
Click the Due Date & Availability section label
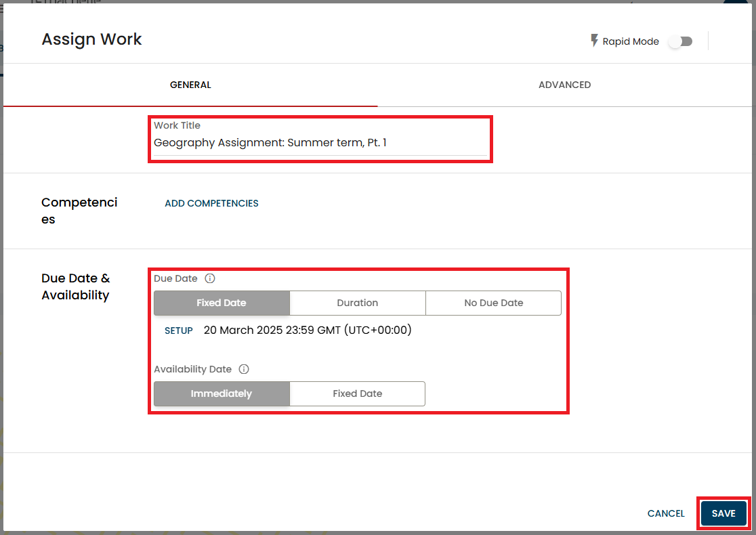click(x=75, y=286)
